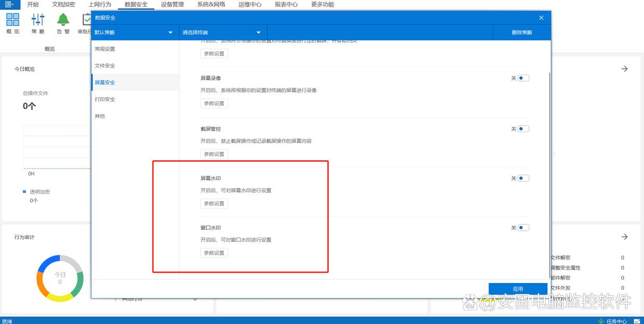
Task: Turn on the 屏幕水印 toggle
Action: 523,178
